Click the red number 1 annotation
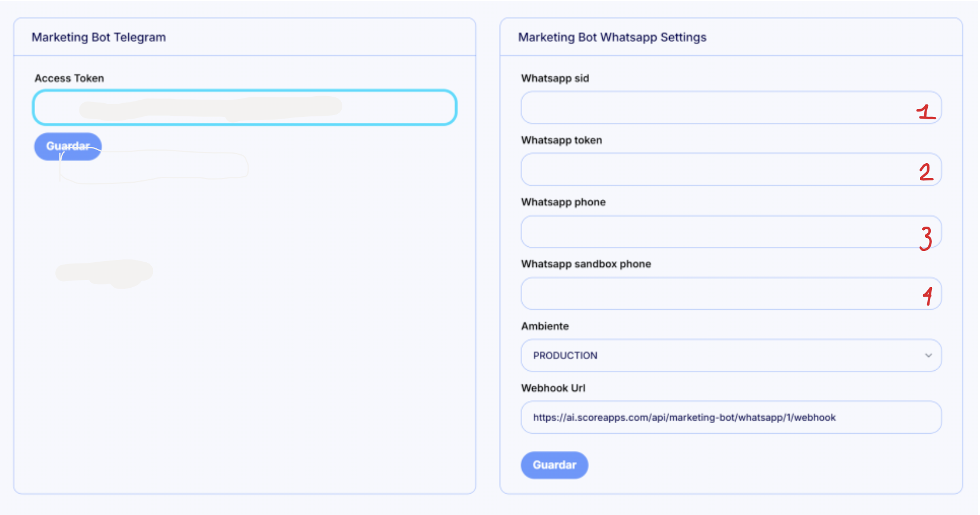The width and height of the screenshot is (980, 515). point(925,112)
